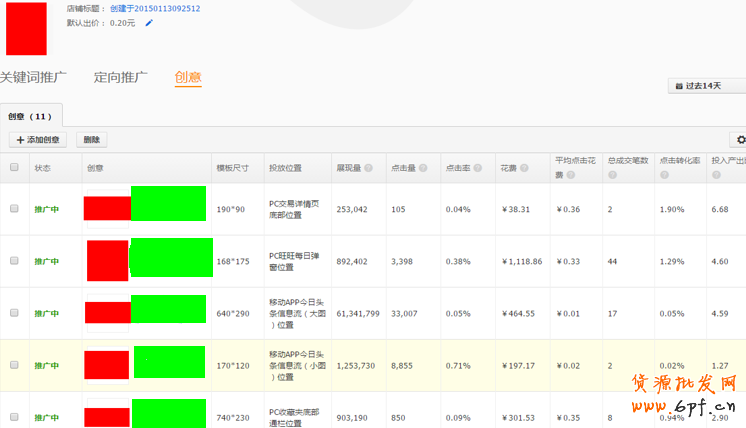Click the help icon beside 展现量 header

369,168
